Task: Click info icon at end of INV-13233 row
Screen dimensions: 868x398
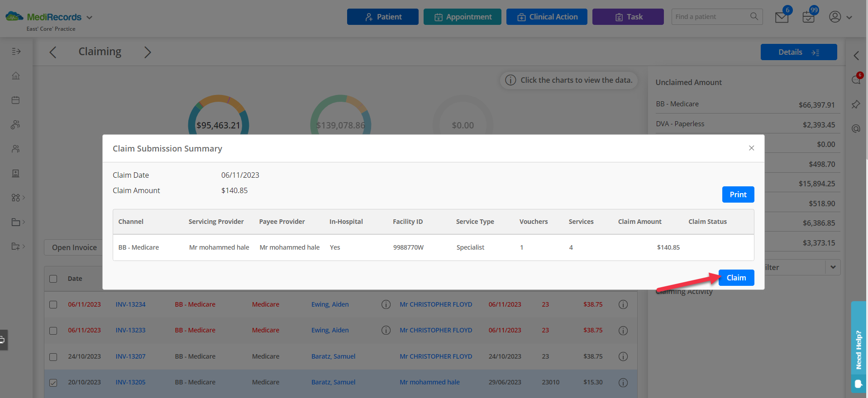Action: pos(623,331)
